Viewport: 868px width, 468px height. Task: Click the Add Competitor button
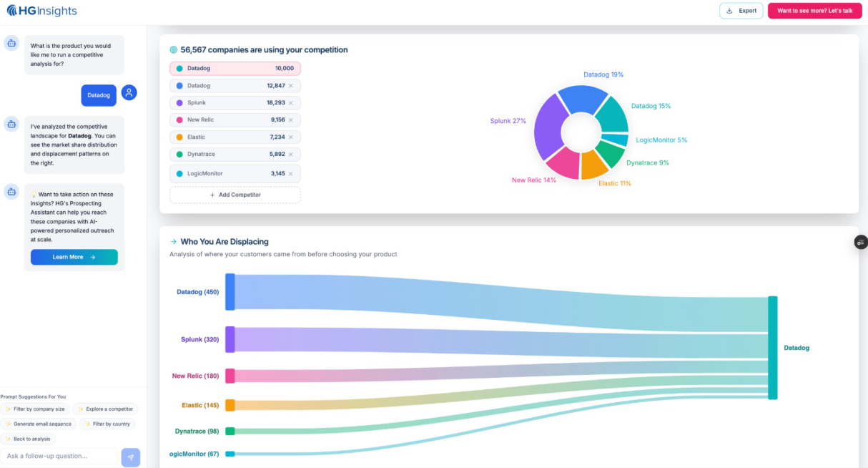point(235,195)
